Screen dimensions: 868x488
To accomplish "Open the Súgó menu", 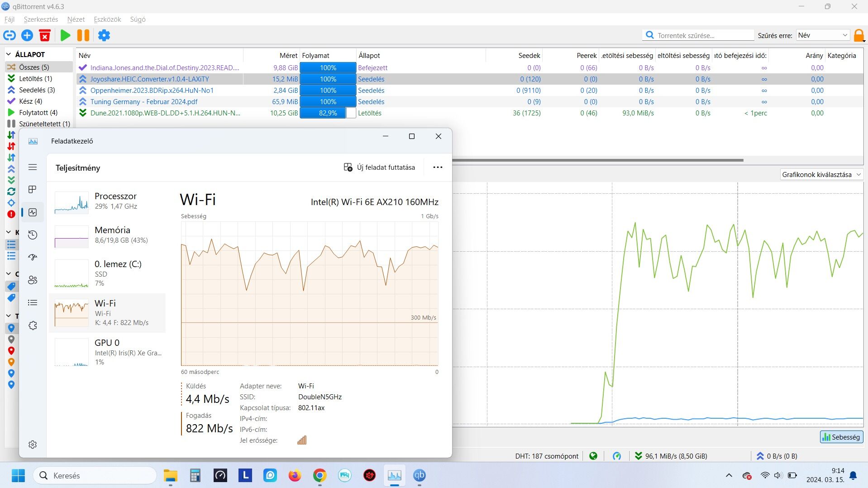I will tap(138, 19).
